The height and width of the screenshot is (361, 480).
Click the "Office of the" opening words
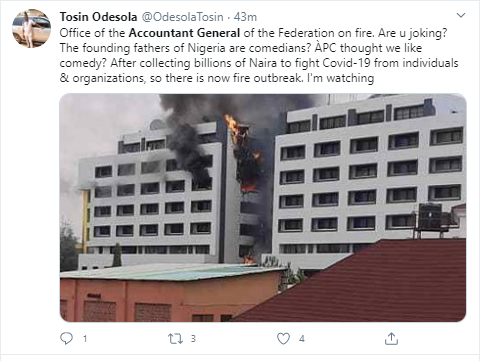(92, 33)
